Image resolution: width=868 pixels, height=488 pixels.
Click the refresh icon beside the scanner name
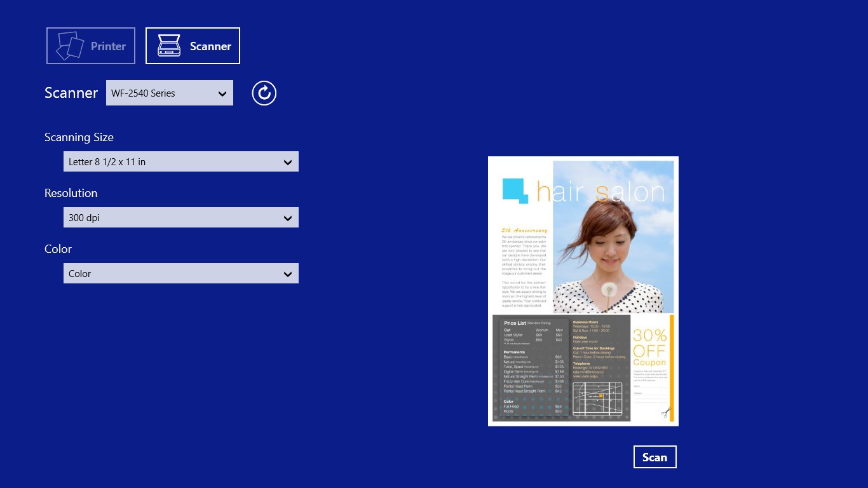pos(264,93)
